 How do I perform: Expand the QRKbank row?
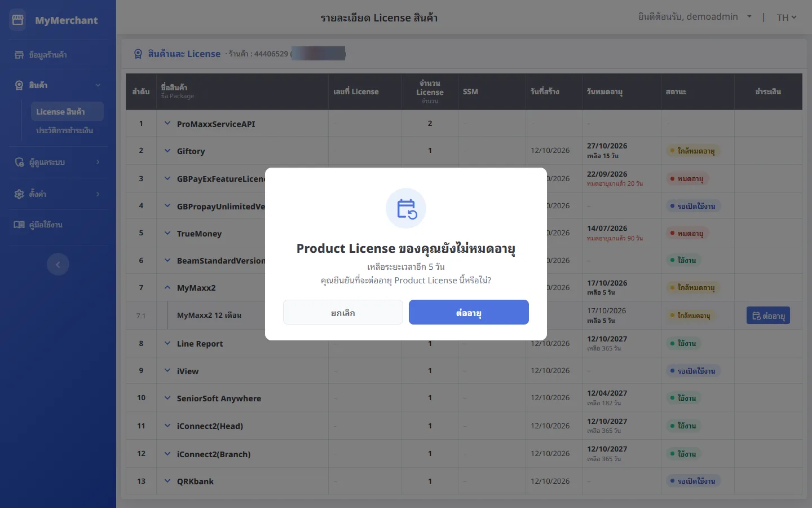tap(167, 481)
